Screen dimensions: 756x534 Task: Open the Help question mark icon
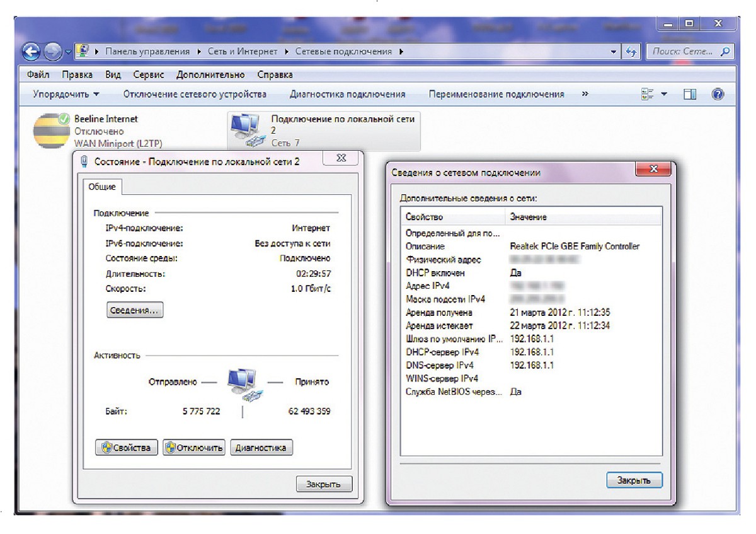point(717,95)
